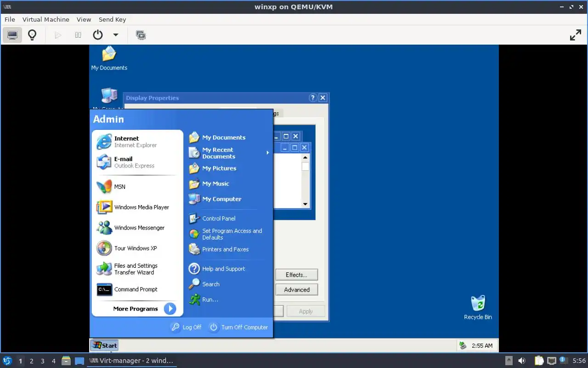
Task: Open the File menu
Action: (10, 19)
